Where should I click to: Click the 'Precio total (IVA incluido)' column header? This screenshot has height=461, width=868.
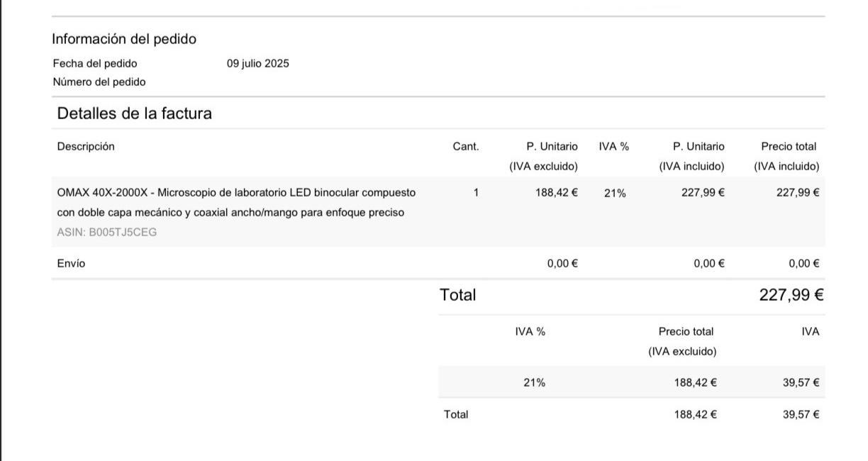pyautogui.click(x=786, y=157)
